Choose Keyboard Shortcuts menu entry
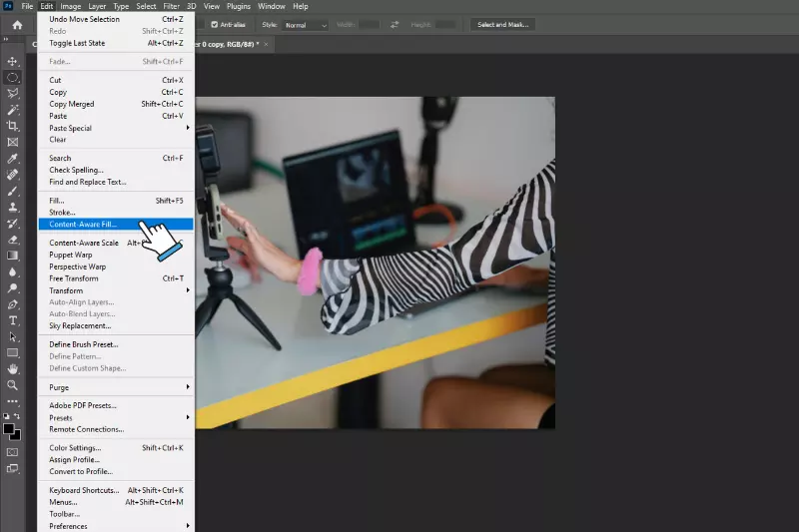 116,490
